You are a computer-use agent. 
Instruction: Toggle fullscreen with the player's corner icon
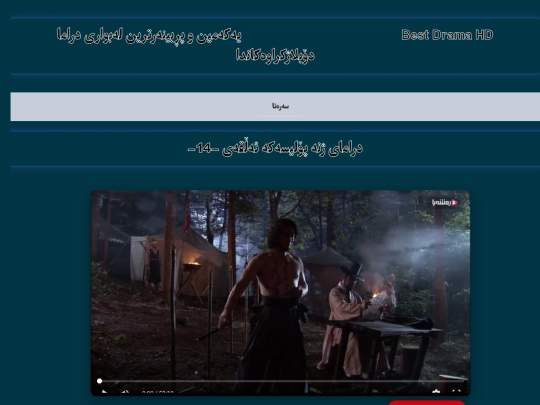coord(457,392)
